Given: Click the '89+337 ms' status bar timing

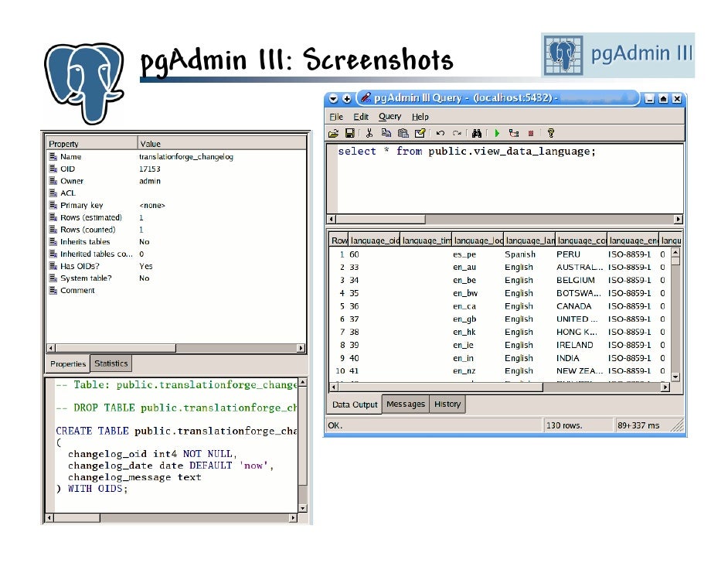Looking at the screenshot, I should click(638, 425).
